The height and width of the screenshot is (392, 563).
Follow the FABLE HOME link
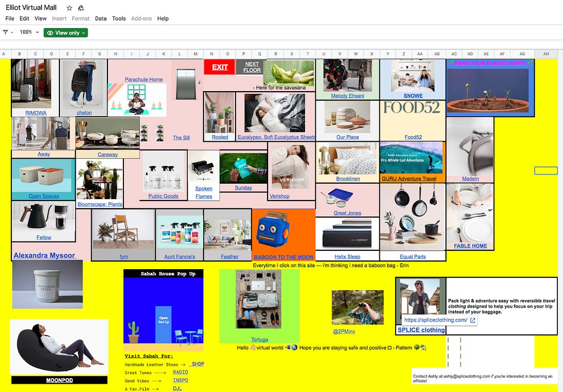click(470, 246)
